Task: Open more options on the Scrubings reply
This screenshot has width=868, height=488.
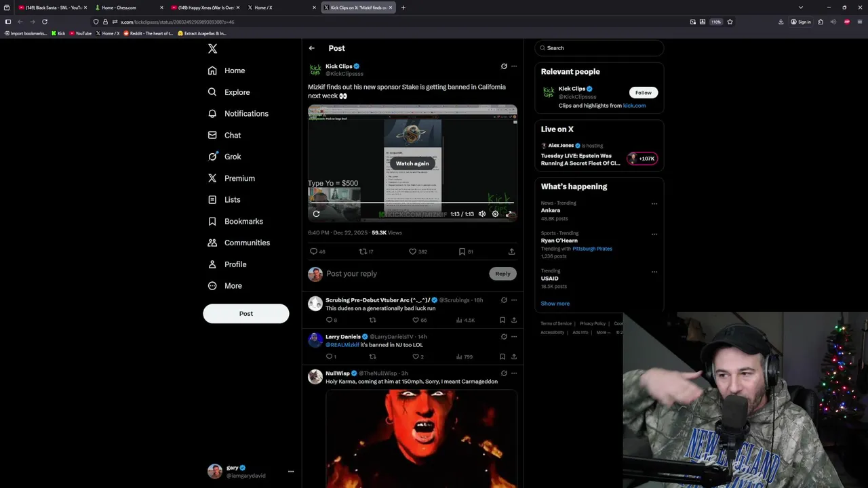Action: [514, 300]
